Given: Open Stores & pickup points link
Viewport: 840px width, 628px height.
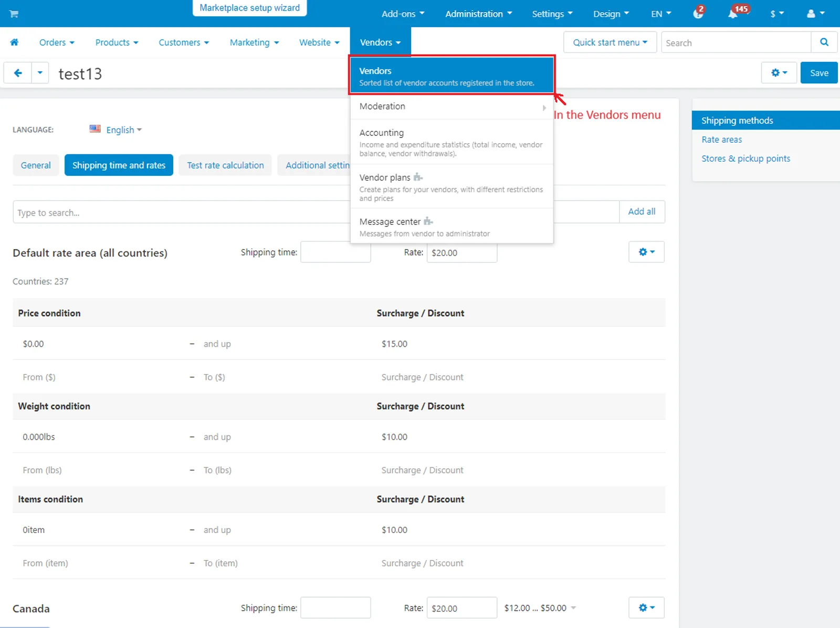Looking at the screenshot, I should click(745, 158).
